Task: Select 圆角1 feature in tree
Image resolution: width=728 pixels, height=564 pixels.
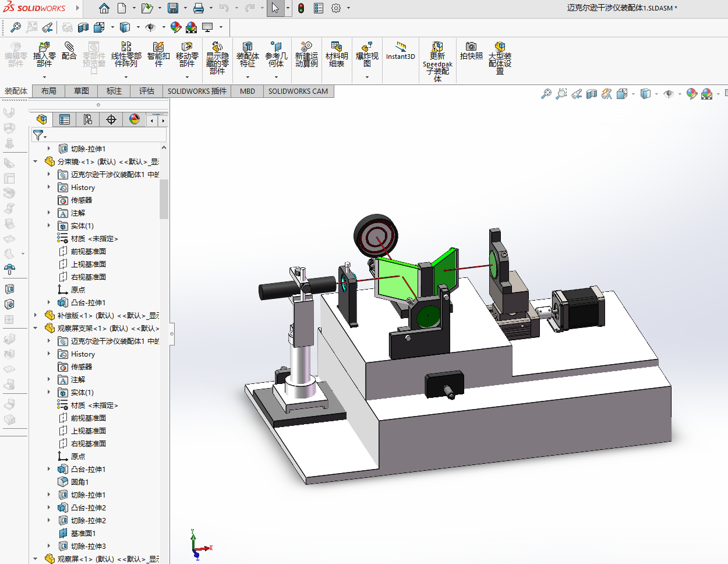Action: tap(80, 482)
